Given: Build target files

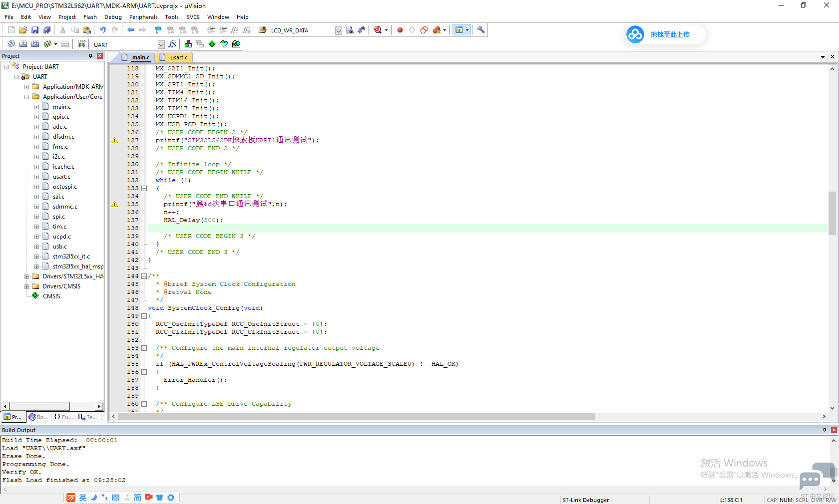Looking at the screenshot, I should coord(23,44).
